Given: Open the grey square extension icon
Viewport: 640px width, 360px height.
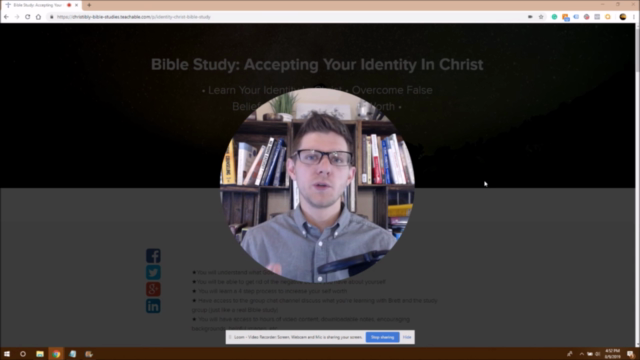Looking at the screenshot, I should tap(597, 17).
